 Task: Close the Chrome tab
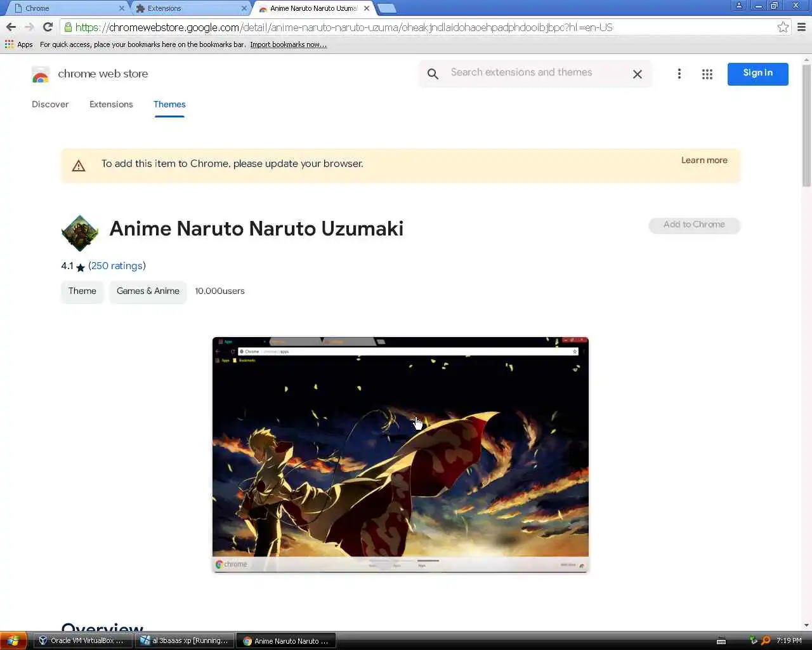[x=122, y=8]
